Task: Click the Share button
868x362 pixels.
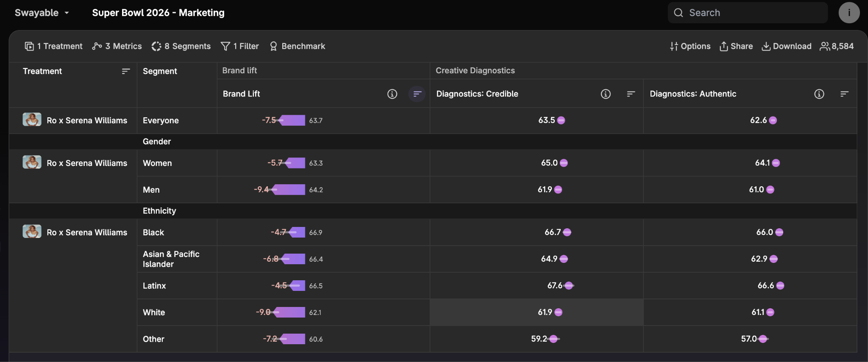Action: 736,46
